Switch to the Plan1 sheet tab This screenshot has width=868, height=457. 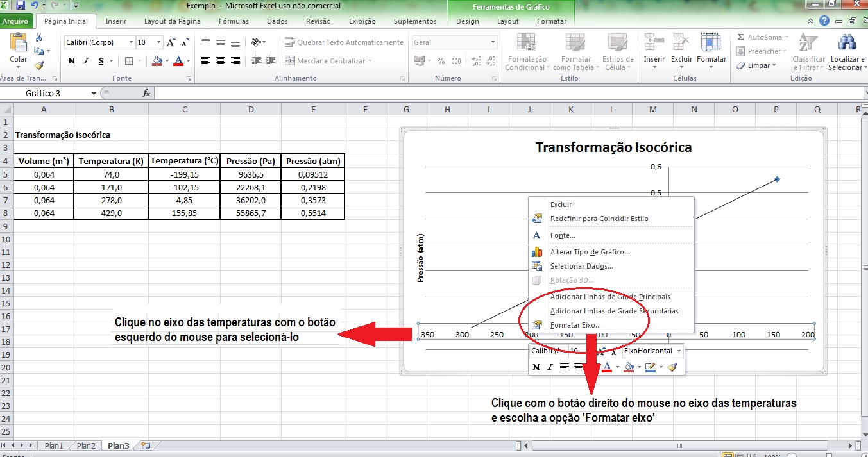point(54,445)
